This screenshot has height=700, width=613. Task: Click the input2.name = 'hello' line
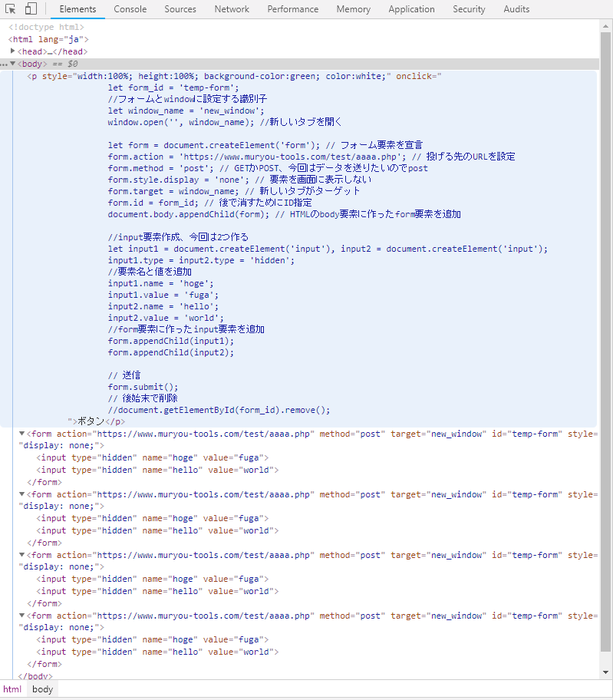163,307
